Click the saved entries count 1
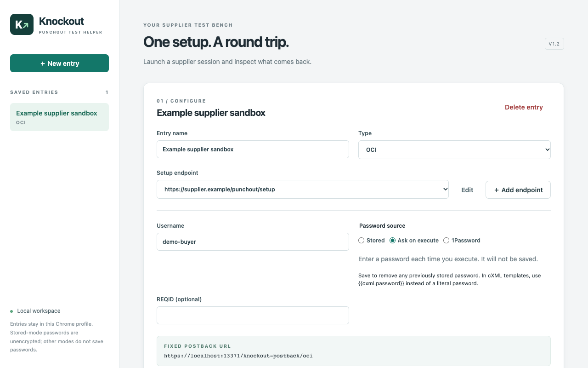 tap(107, 92)
